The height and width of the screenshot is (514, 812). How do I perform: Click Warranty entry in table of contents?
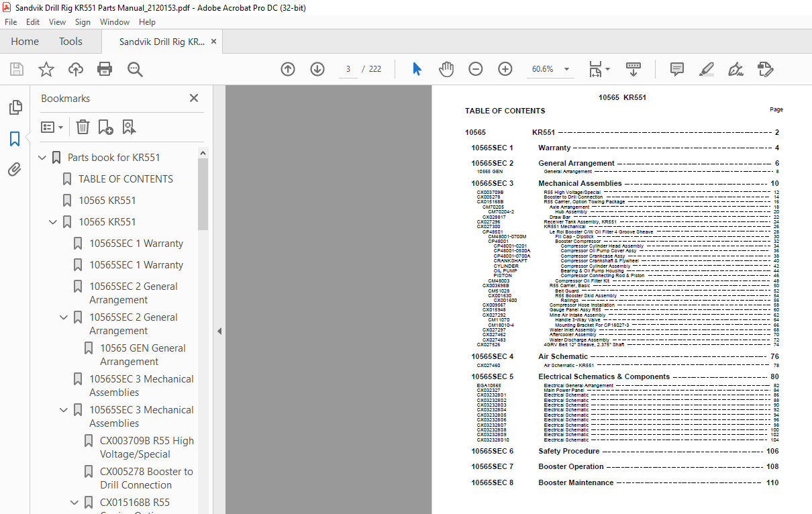(554, 148)
